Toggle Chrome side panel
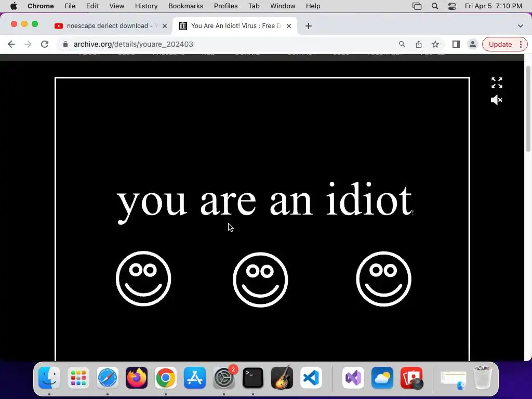This screenshot has height=399, width=532. tap(456, 44)
